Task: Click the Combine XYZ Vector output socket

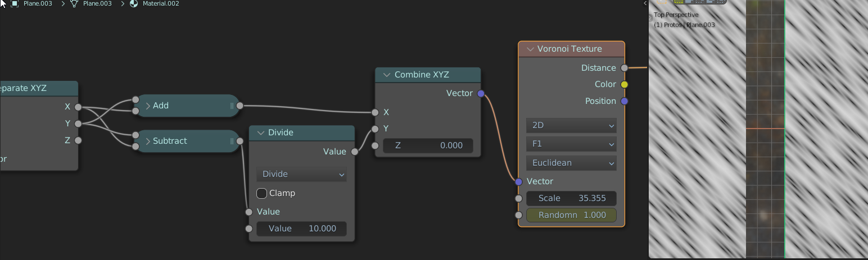Action: (481, 93)
